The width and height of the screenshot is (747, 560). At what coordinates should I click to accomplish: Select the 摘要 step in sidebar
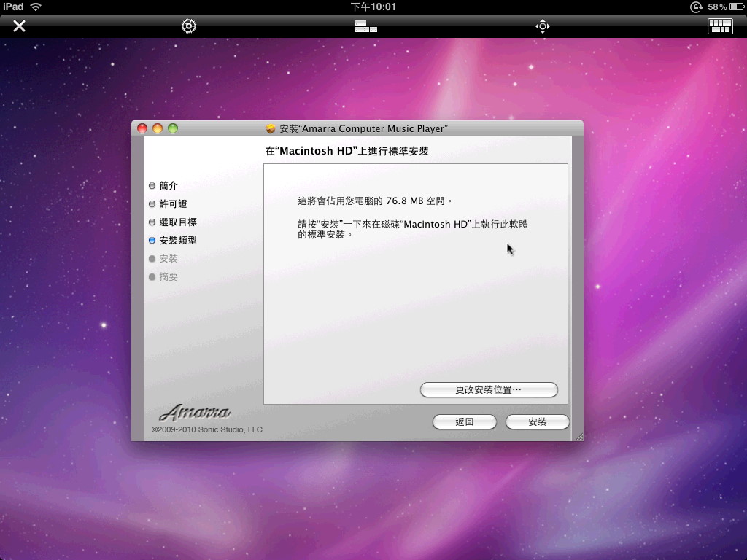click(x=163, y=276)
